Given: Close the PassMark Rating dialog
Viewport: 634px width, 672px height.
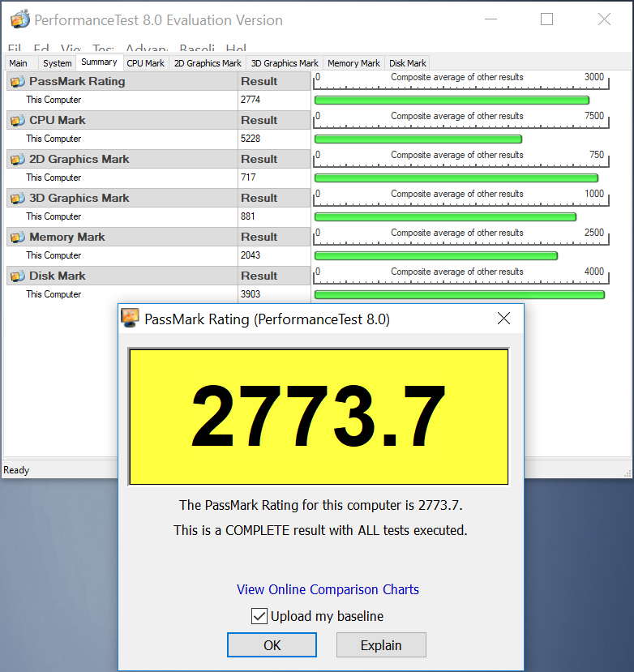Looking at the screenshot, I should point(503,318).
